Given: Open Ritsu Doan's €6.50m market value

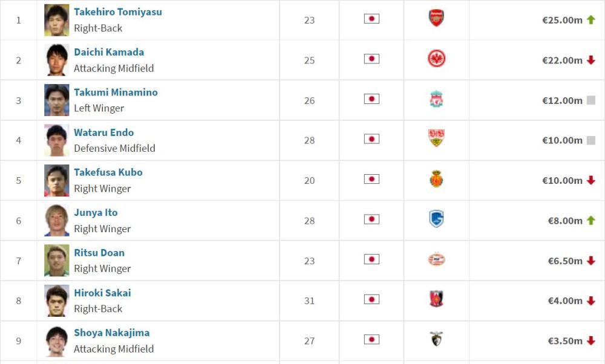Looking at the screenshot, I should click(565, 261).
